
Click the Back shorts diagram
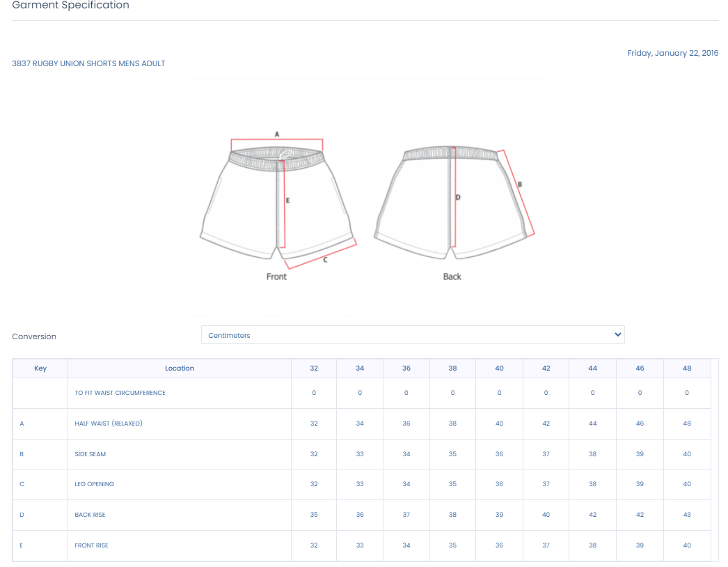(451, 202)
